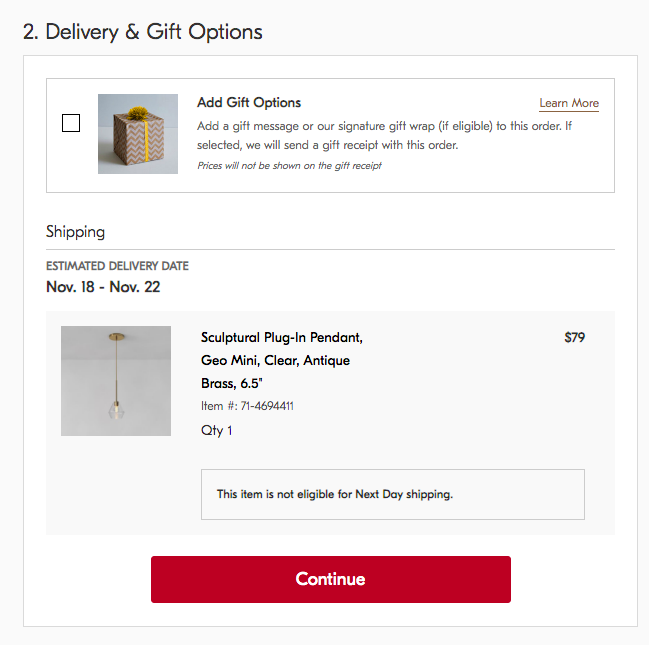649x645 pixels.
Task: Click the Delivery & Gift Options heading
Action: point(142,32)
